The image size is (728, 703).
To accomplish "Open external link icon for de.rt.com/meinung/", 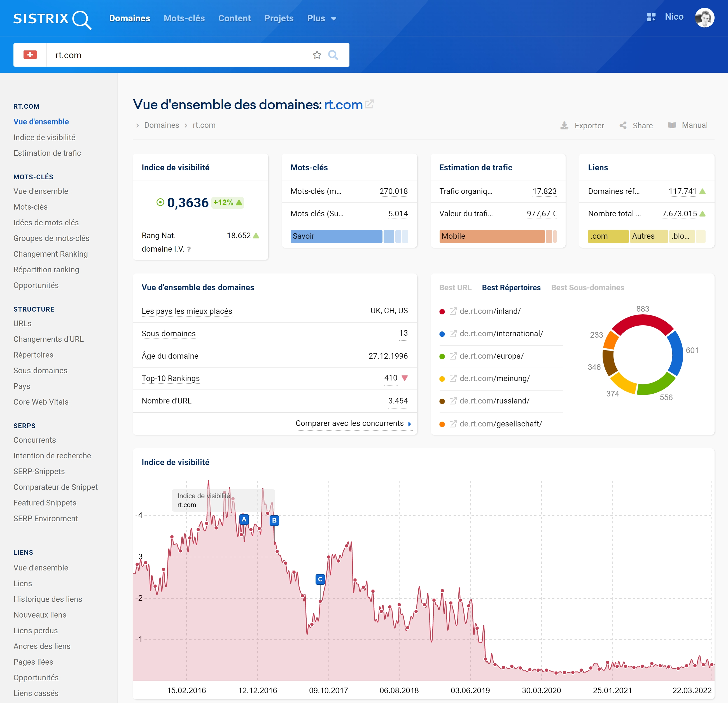I will pos(453,379).
